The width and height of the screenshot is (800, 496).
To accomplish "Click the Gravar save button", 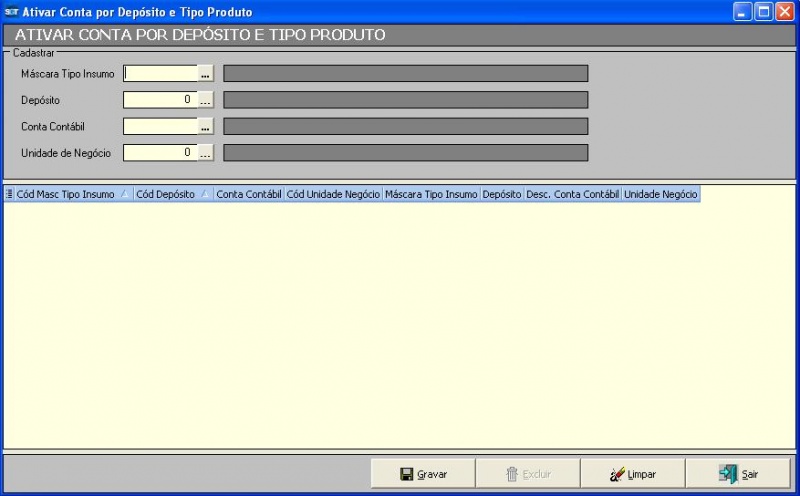I will tap(423, 474).
